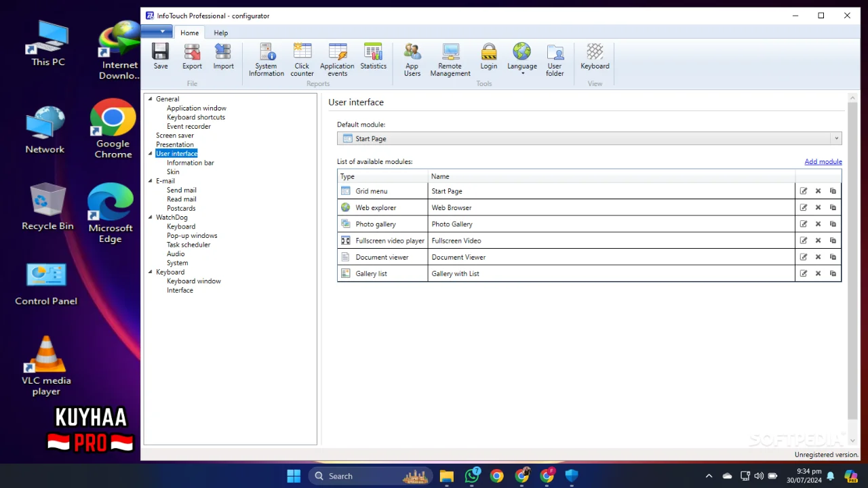Open Remote Management tool
Image resolution: width=868 pixels, height=488 pixels.
coord(450,60)
